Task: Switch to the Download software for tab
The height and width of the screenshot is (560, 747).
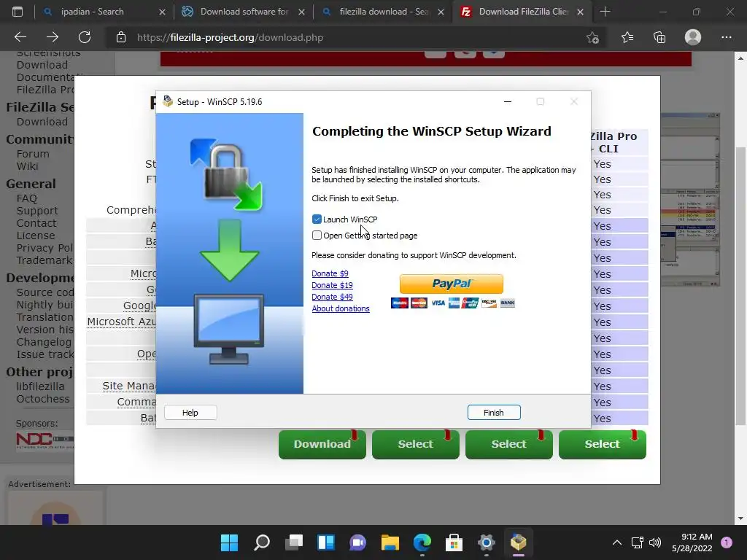Action: [244, 12]
